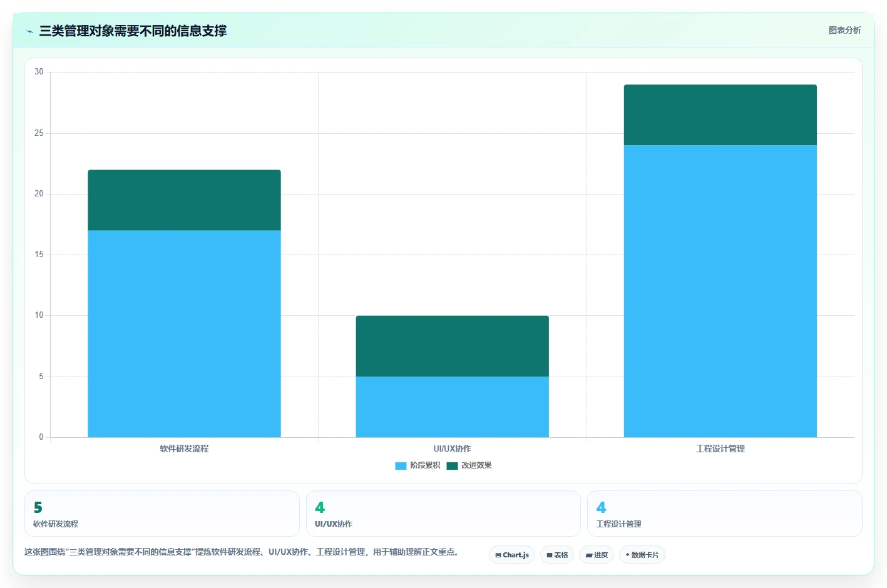Toggle the 改进效果 legend color swatch

click(452, 465)
